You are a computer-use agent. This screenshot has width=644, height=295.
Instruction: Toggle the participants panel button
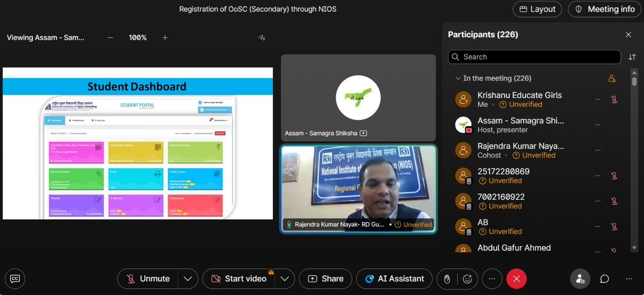580,278
